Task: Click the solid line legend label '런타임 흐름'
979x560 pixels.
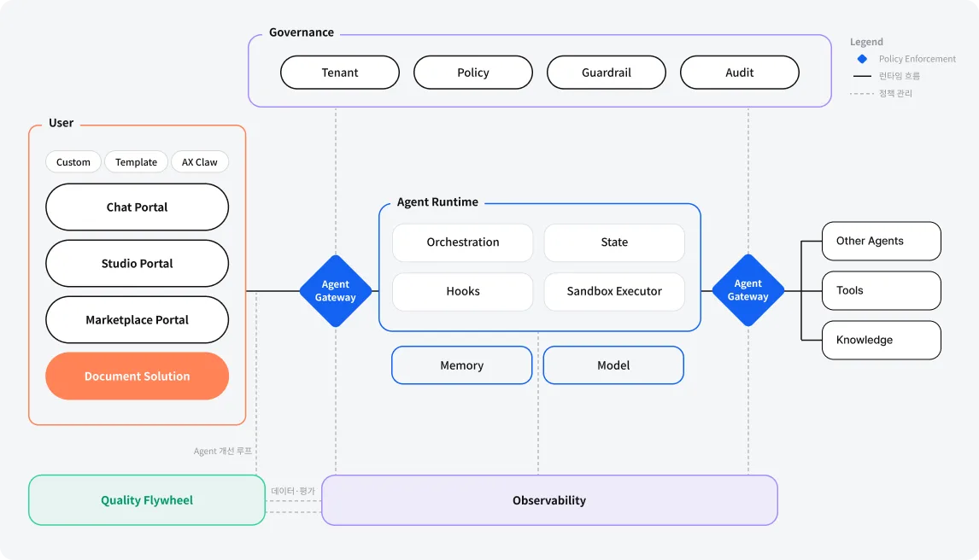Action: (x=899, y=76)
